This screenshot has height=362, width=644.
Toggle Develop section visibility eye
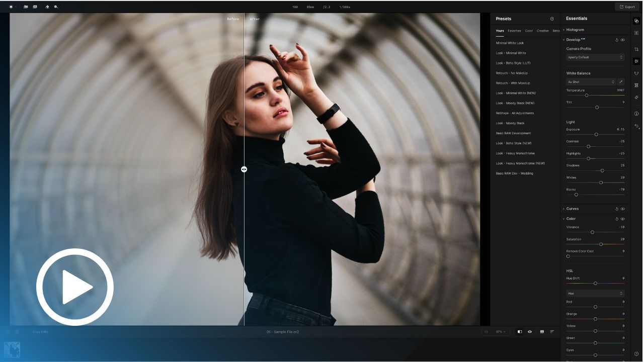[x=623, y=40]
